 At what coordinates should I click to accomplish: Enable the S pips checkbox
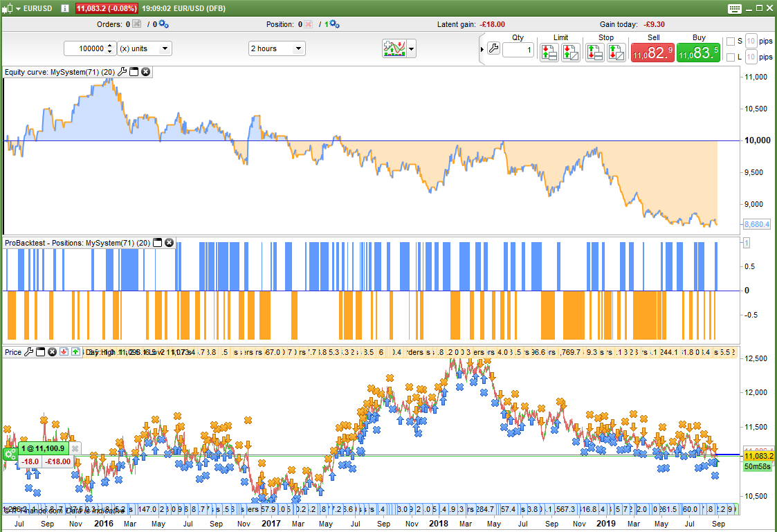point(731,42)
